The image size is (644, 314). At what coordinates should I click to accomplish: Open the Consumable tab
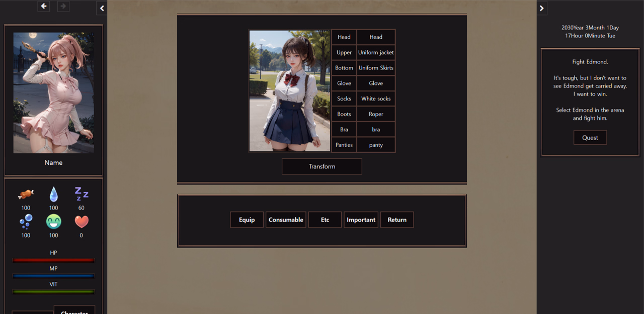coord(286,220)
